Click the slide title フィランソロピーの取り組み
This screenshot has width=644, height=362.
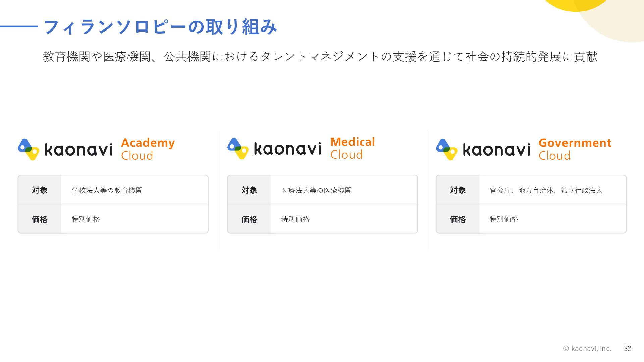[x=160, y=27]
